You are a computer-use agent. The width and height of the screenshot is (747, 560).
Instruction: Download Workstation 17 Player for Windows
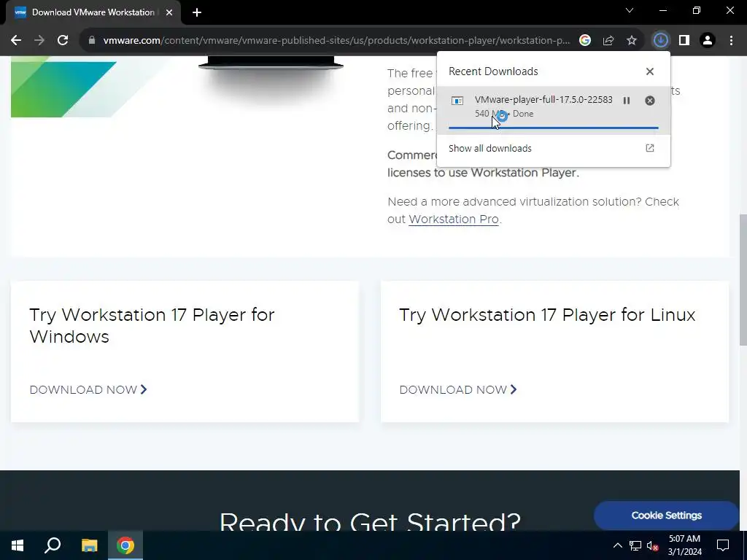(x=88, y=389)
